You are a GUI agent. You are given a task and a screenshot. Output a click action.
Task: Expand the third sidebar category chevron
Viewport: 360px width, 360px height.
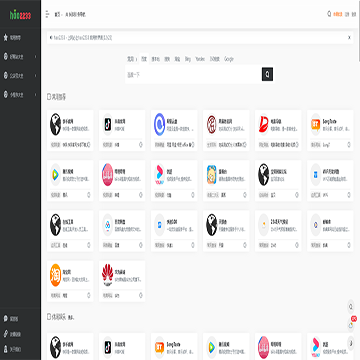(35, 76)
